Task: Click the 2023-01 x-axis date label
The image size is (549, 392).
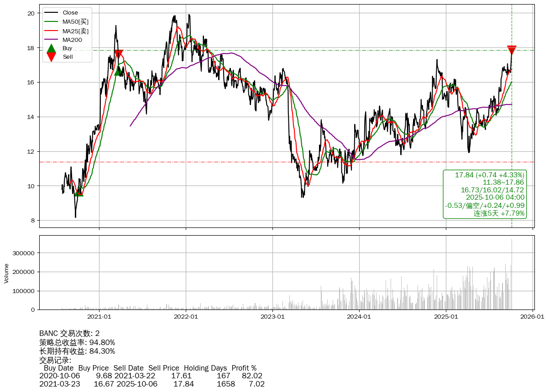Action: [x=272, y=316]
